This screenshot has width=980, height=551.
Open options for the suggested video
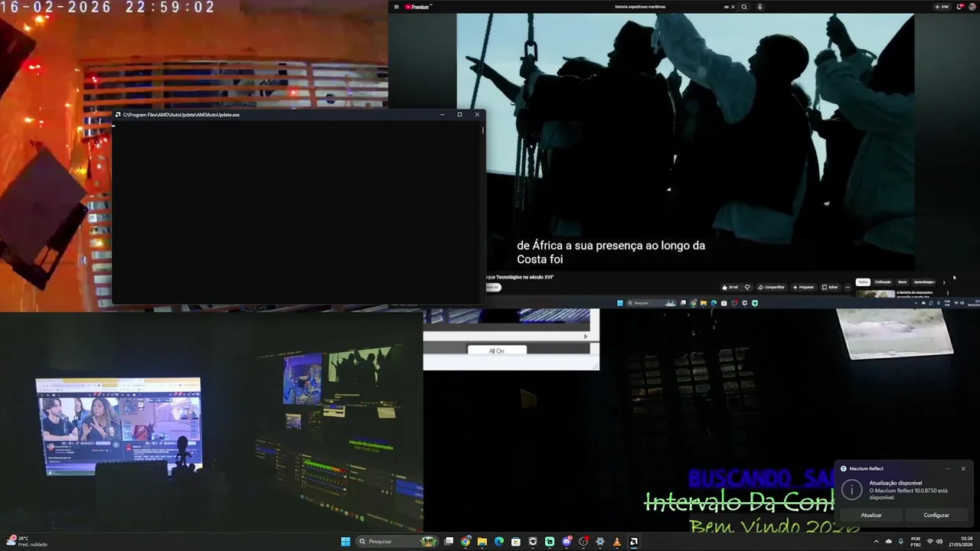[948, 293]
